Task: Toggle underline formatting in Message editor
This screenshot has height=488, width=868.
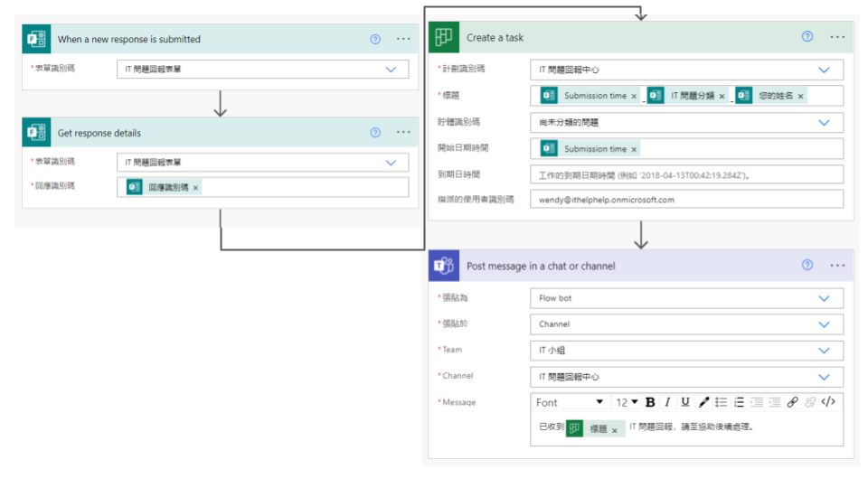Action: pyautogui.click(x=685, y=402)
